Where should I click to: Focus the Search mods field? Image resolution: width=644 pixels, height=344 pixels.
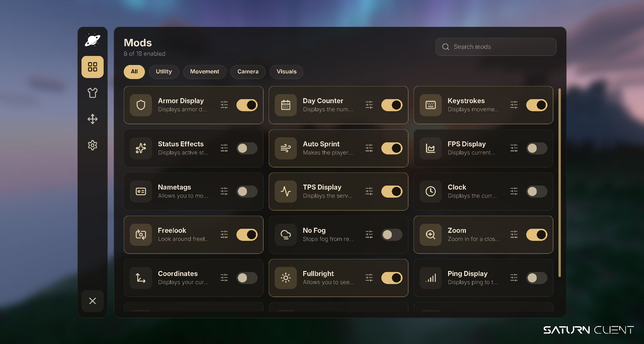pyautogui.click(x=496, y=47)
